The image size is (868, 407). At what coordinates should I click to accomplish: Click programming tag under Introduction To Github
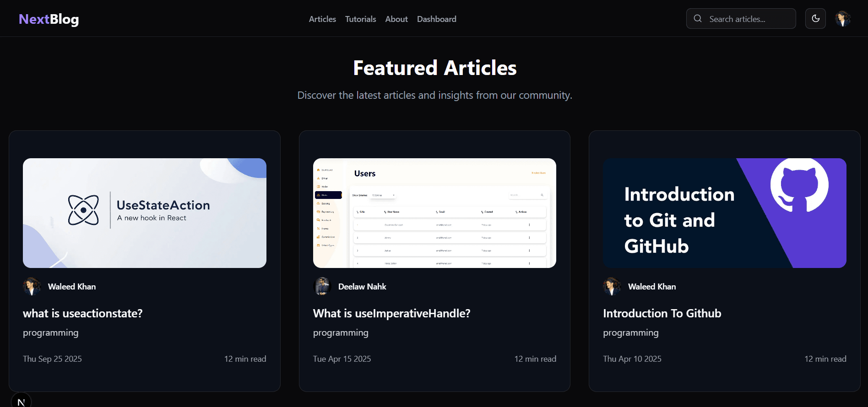click(631, 333)
